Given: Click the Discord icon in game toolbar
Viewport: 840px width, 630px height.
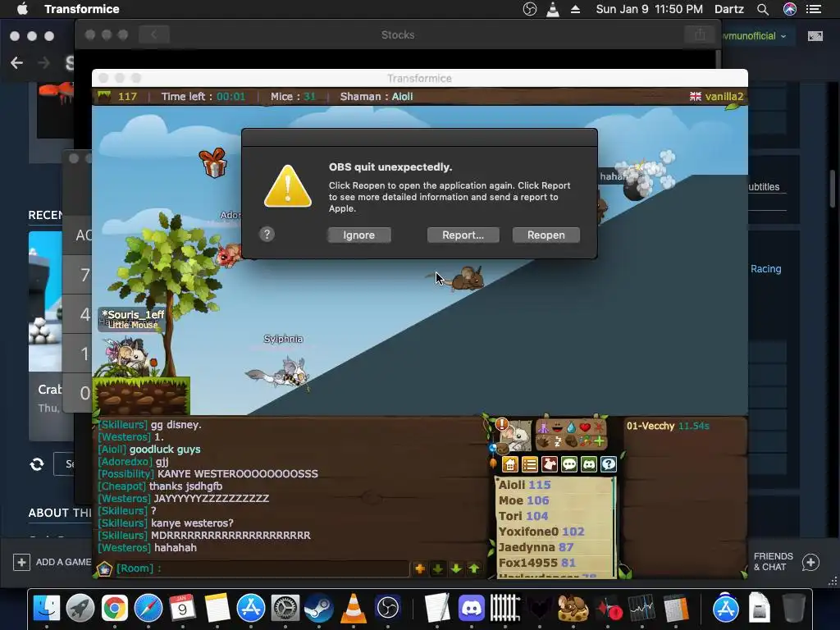Looking at the screenshot, I should (589, 464).
